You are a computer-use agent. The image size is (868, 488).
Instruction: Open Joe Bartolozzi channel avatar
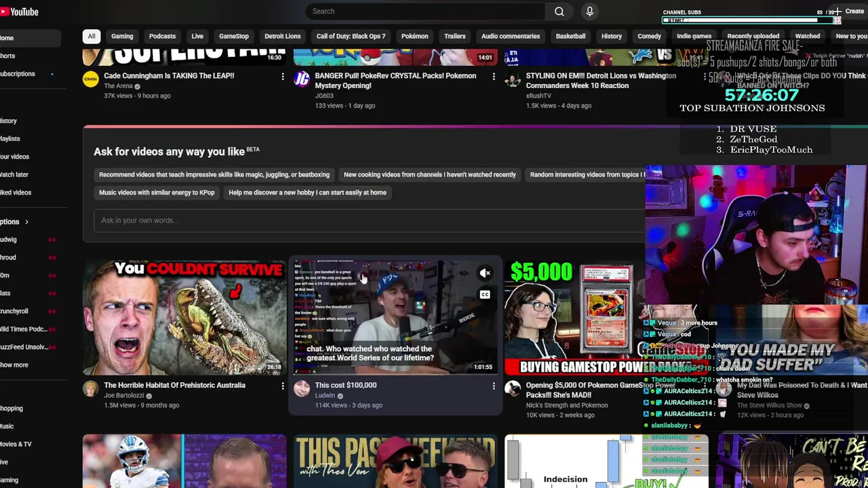[x=90, y=388]
